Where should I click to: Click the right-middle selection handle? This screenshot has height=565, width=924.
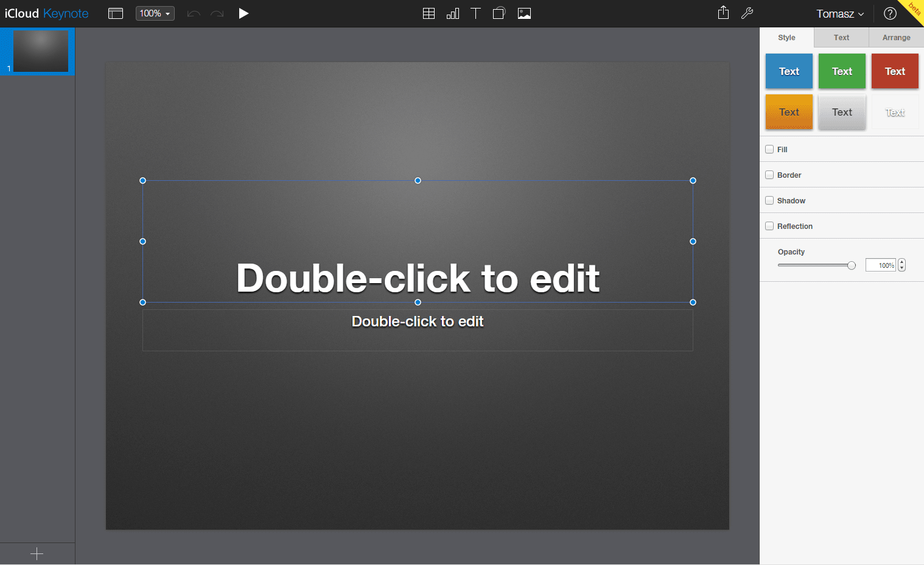pyautogui.click(x=693, y=242)
